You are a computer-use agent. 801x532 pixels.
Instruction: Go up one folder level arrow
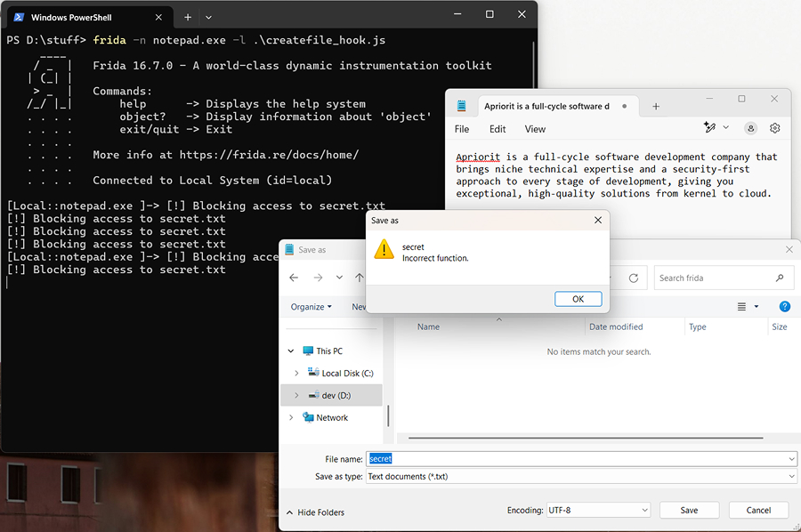[x=360, y=278]
